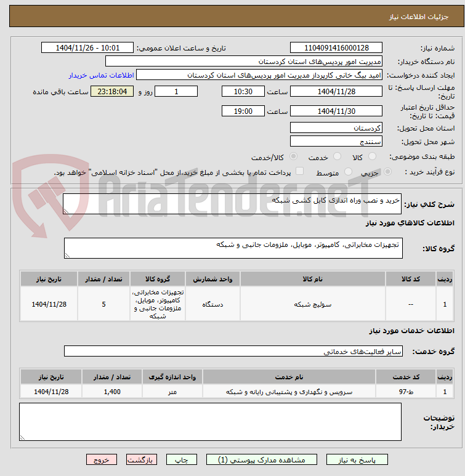The width and height of the screenshot is (465, 476).
Task: Click the response deadline date 1404/11/28 field
Action: (x=336, y=91)
